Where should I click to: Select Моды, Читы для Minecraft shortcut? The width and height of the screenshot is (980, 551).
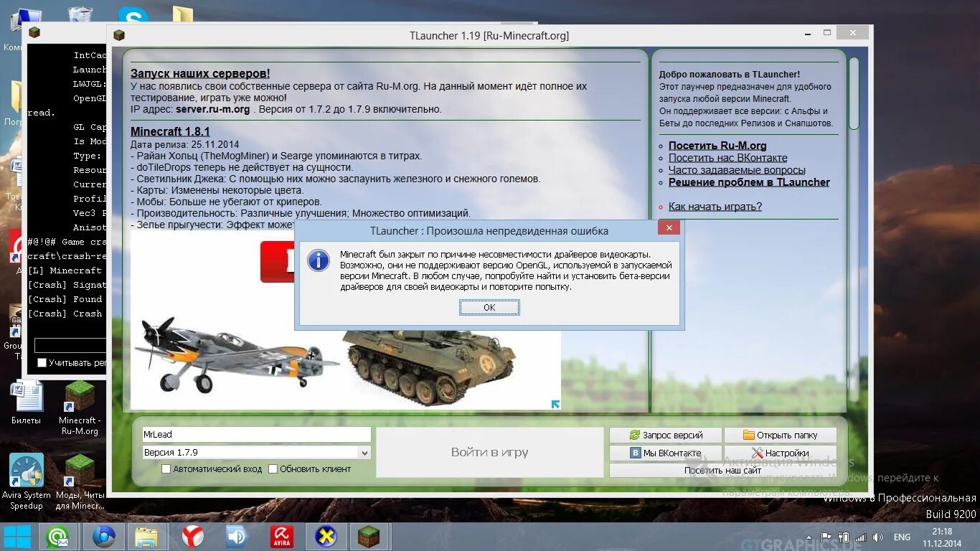(x=80, y=481)
